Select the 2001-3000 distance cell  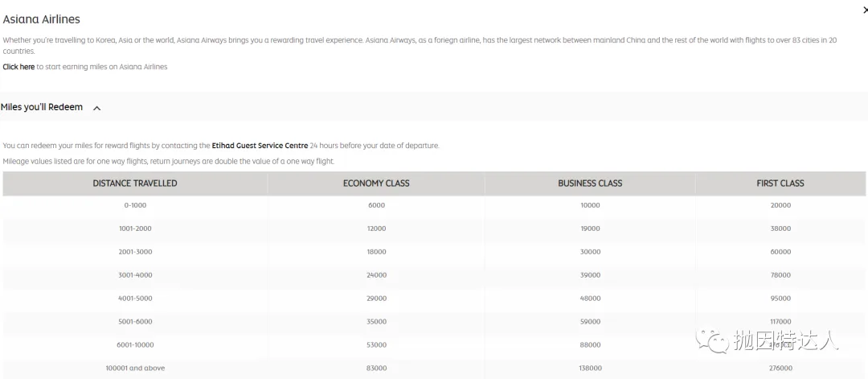pyautogui.click(x=135, y=252)
